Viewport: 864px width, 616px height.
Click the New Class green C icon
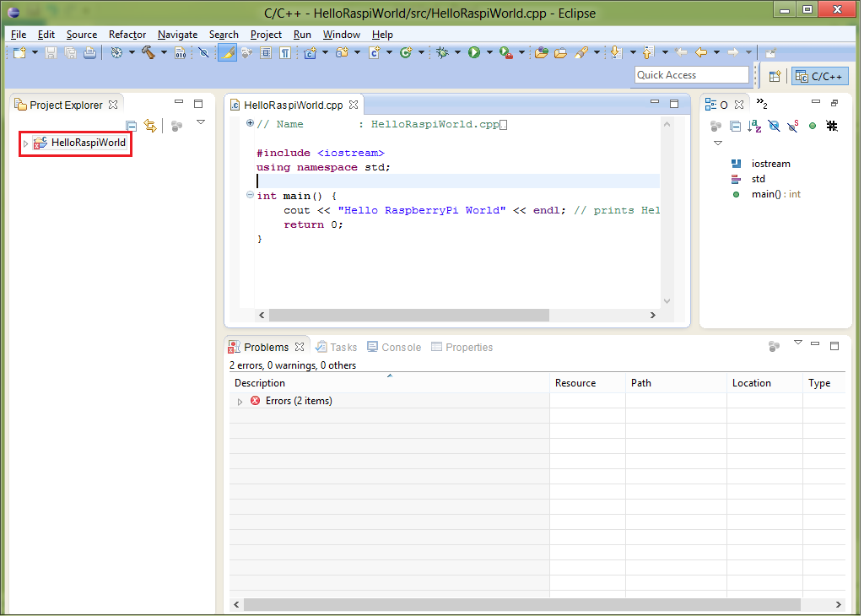pos(406,53)
